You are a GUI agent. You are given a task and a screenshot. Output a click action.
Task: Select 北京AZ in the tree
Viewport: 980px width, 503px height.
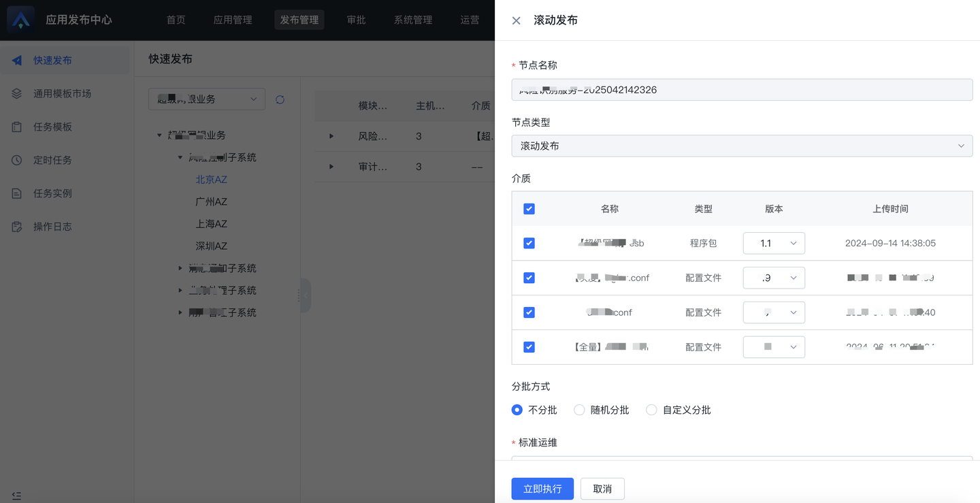[212, 180]
